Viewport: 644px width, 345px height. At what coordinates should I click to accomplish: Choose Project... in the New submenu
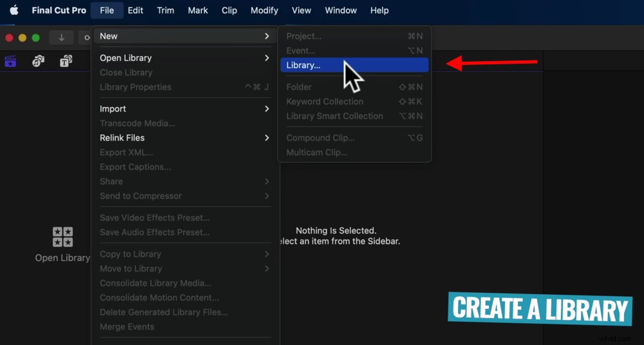[x=354, y=36]
